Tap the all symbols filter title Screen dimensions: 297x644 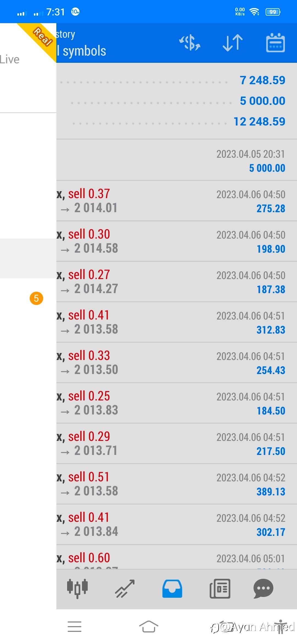click(81, 51)
